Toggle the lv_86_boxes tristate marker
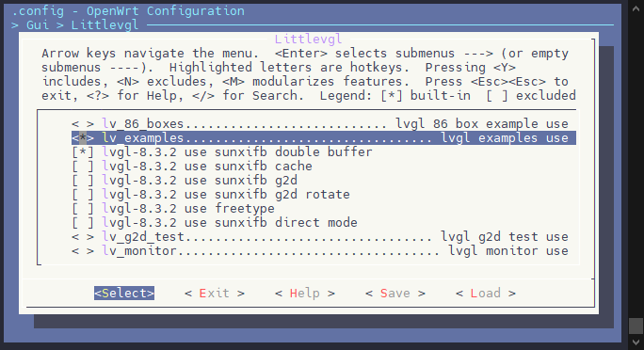644x350 pixels. pyautogui.click(x=83, y=124)
